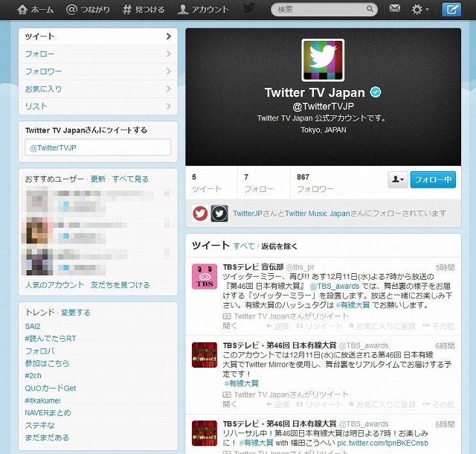Image resolution: width=476 pixels, height=454 pixels.
Task: Open the ステキな trend
Action: tap(39, 425)
